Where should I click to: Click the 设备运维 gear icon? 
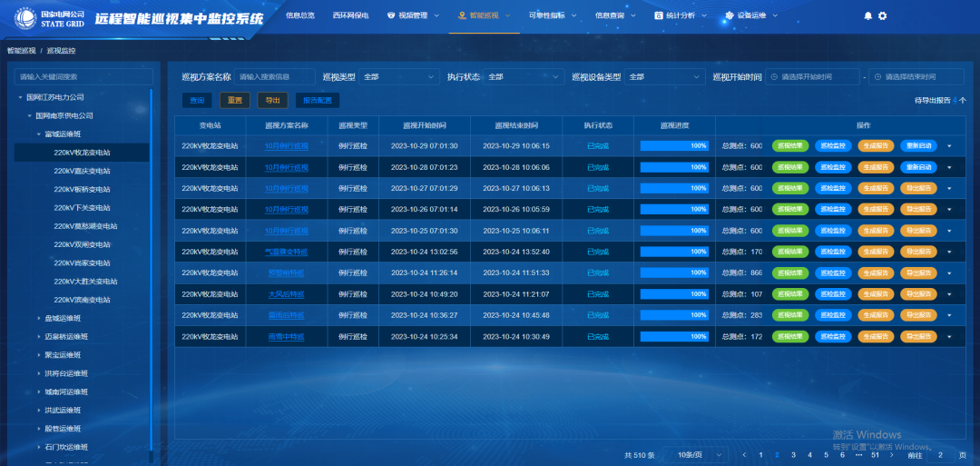click(730, 15)
